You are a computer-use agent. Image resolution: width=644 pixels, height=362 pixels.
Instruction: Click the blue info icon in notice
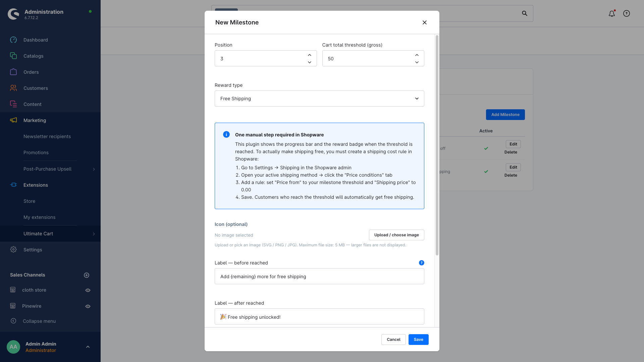[x=226, y=134]
